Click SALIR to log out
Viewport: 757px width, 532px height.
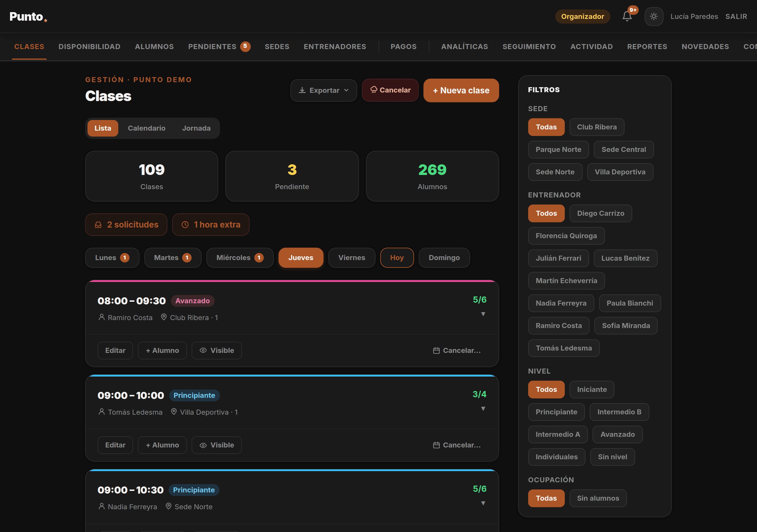pos(736,17)
